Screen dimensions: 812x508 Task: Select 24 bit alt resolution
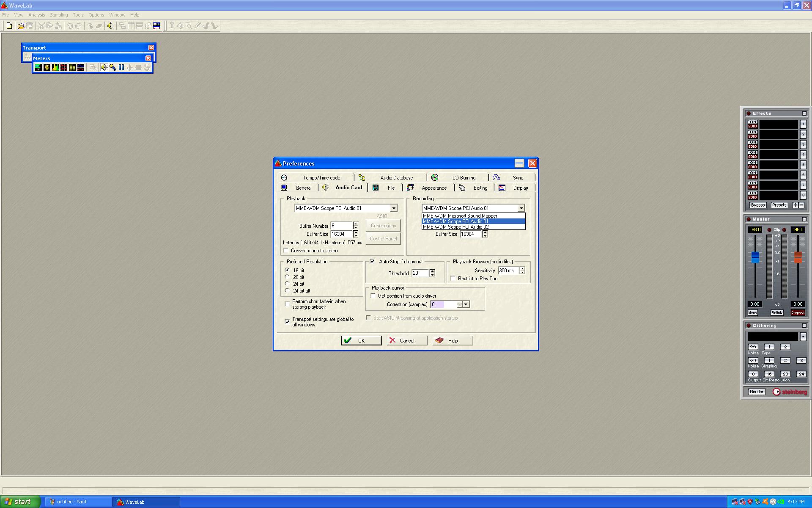(x=287, y=291)
